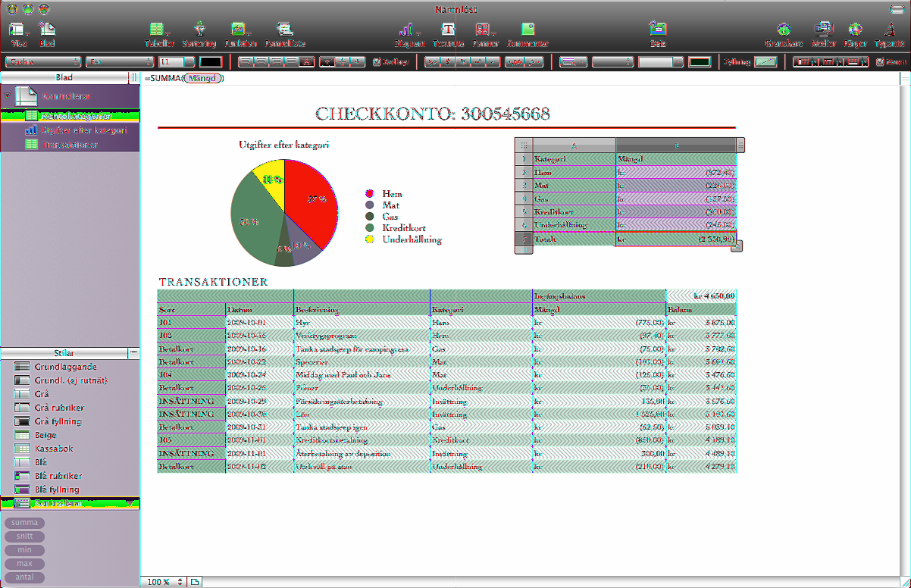Screen dimensions: 911x588
Task: Collapse the Kontrollera sheet disclosure triangle
Action: [x=7, y=96]
